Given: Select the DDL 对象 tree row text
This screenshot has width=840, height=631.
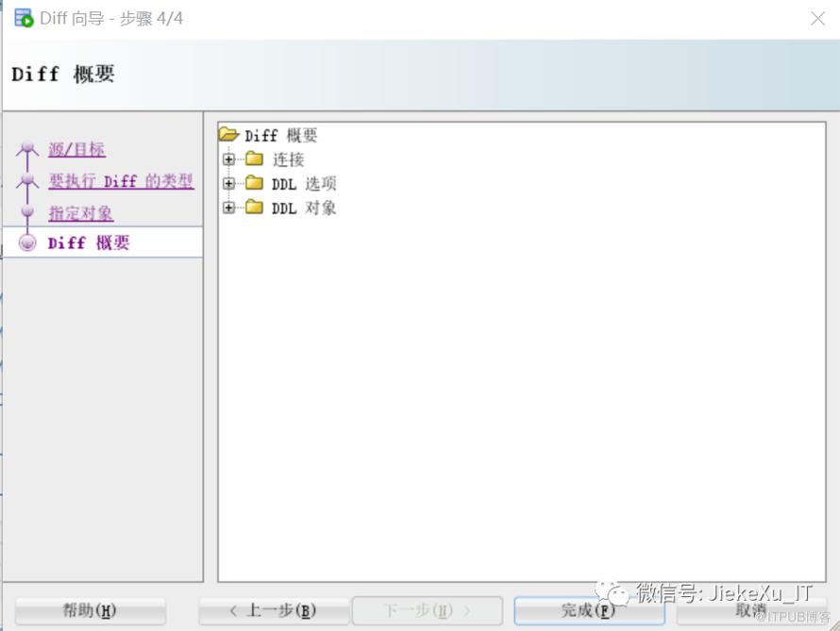Looking at the screenshot, I should tap(304, 208).
